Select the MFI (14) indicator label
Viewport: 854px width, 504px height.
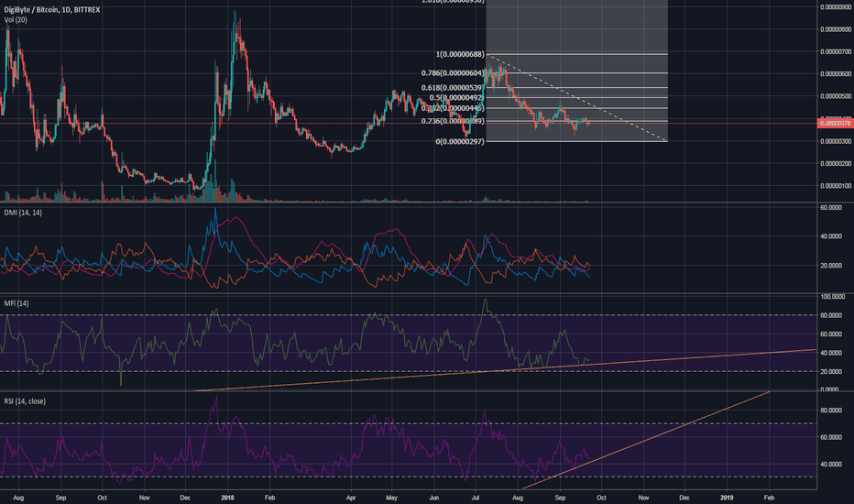(16, 303)
